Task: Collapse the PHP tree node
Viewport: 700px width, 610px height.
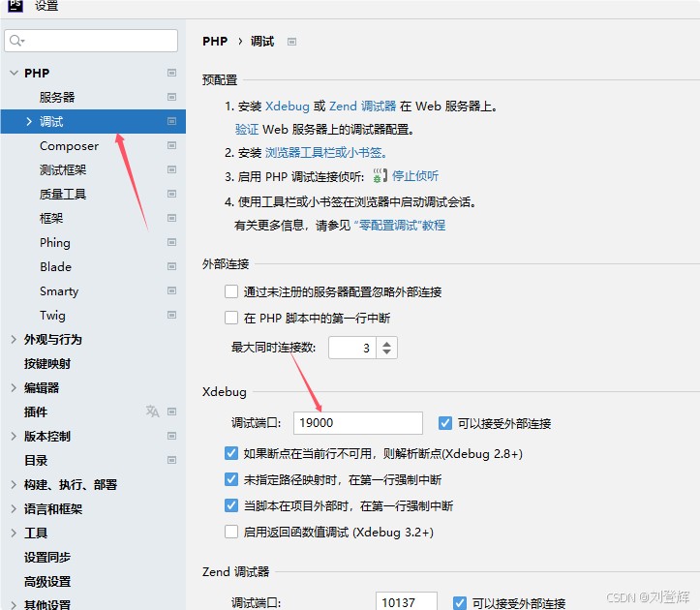Action: pyautogui.click(x=14, y=73)
